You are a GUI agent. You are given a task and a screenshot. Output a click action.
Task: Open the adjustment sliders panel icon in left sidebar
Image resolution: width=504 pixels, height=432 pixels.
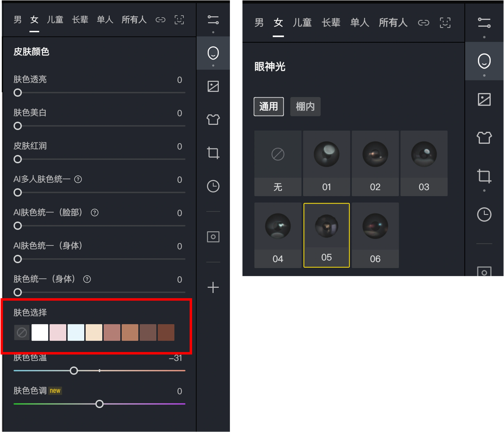point(213,20)
